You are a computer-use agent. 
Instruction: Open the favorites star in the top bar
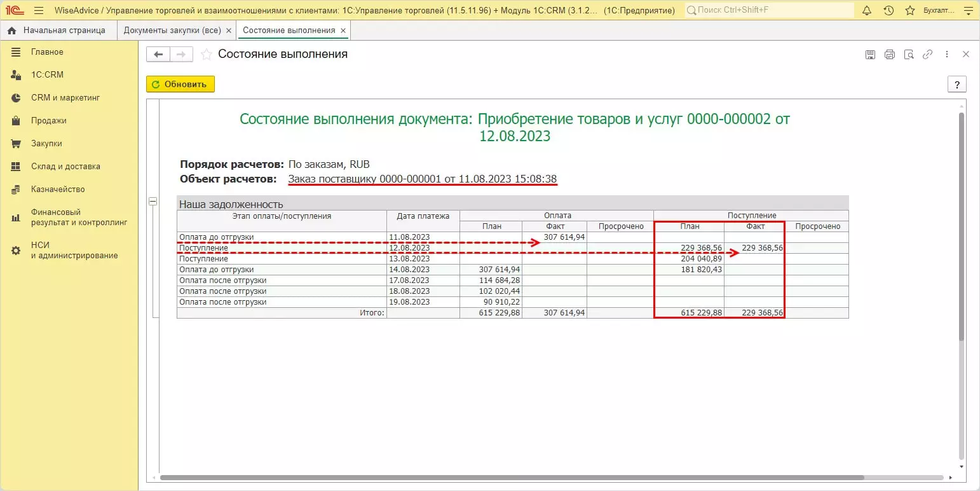(910, 11)
